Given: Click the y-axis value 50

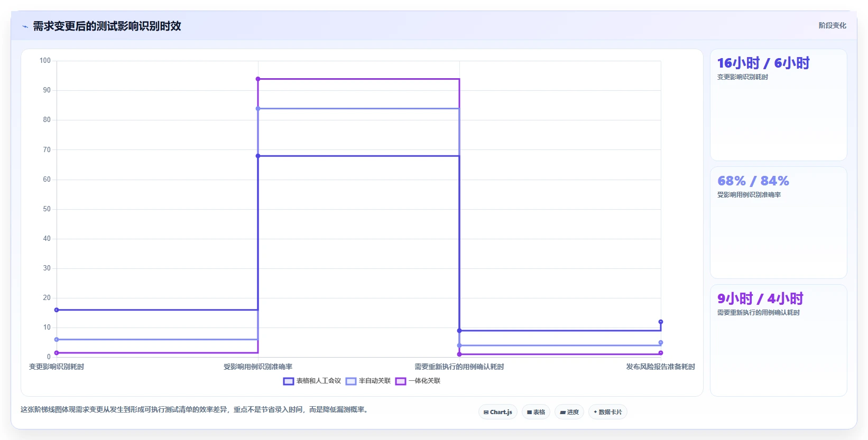Looking at the screenshot, I should click(x=47, y=209).
